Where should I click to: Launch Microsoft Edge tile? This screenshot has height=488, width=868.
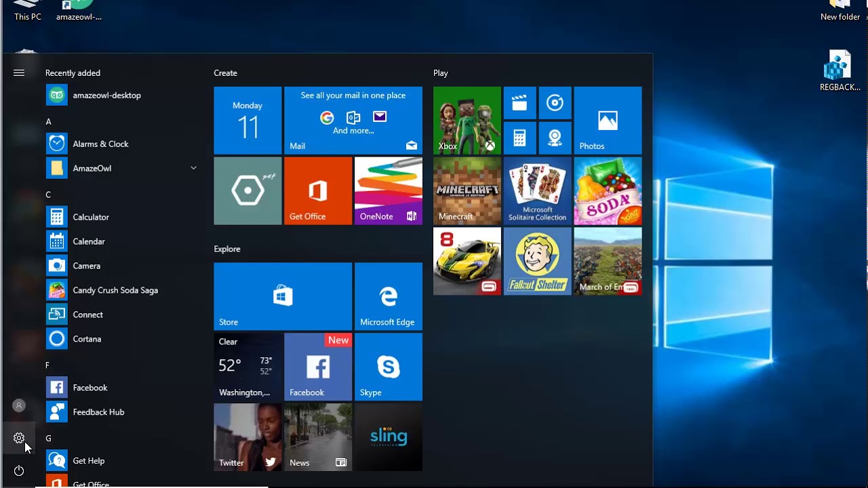tap(389, 297)
